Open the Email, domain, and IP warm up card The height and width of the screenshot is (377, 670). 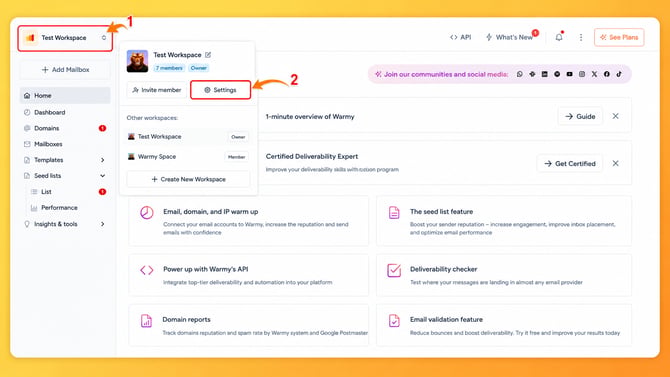tap(249, 221)
